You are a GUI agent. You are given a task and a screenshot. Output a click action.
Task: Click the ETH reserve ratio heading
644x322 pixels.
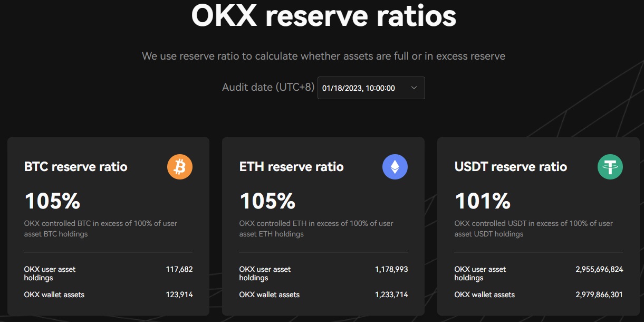point(291,167)
